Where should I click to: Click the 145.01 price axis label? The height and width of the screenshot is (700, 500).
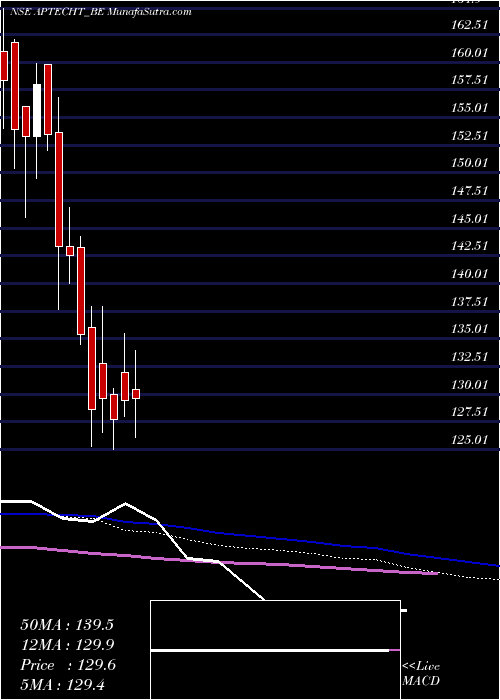tap(469, 219)
